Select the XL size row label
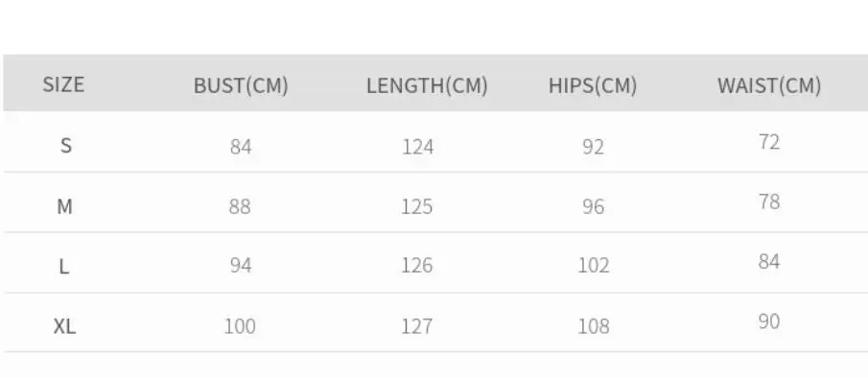 64,326
